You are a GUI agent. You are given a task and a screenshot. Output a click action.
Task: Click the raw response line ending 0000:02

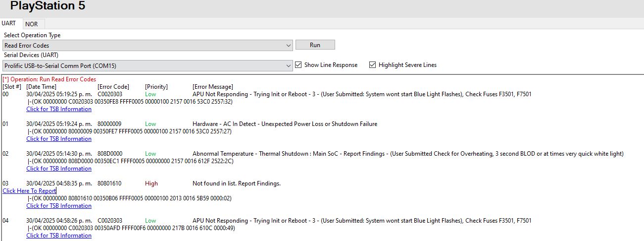coord(130,198)
